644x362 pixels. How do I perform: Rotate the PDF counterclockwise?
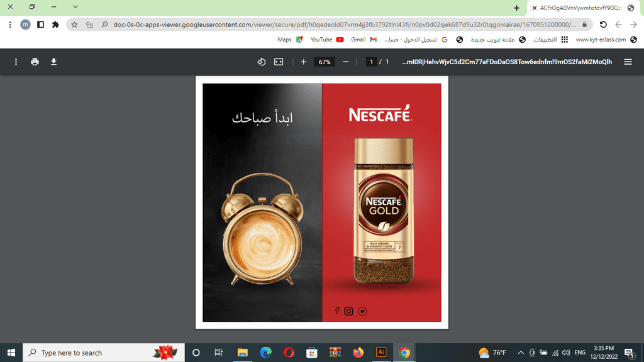(261, 62)
